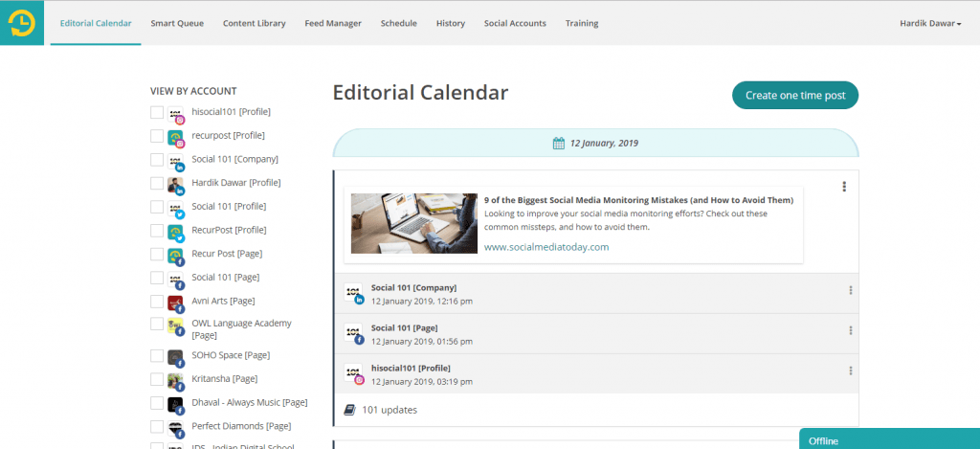Screen dimensions: 980x449
Task: Click OWL Language Academy page avatar
Action: (176, 326)
